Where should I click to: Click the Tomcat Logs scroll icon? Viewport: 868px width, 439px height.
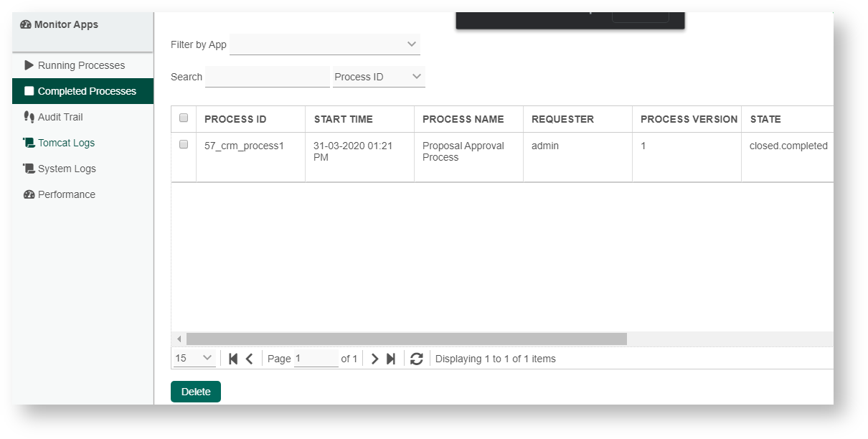point(29,143)
